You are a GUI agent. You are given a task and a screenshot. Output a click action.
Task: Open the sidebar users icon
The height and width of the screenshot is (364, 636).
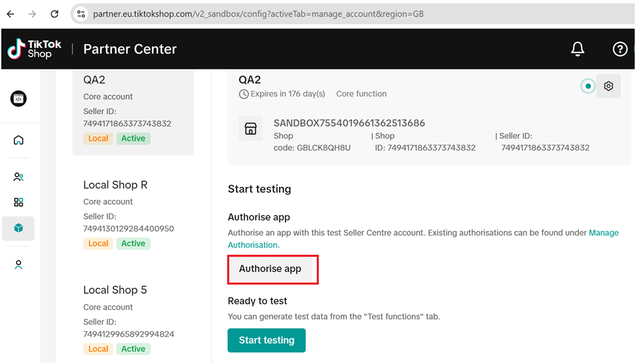coord(18,177)
